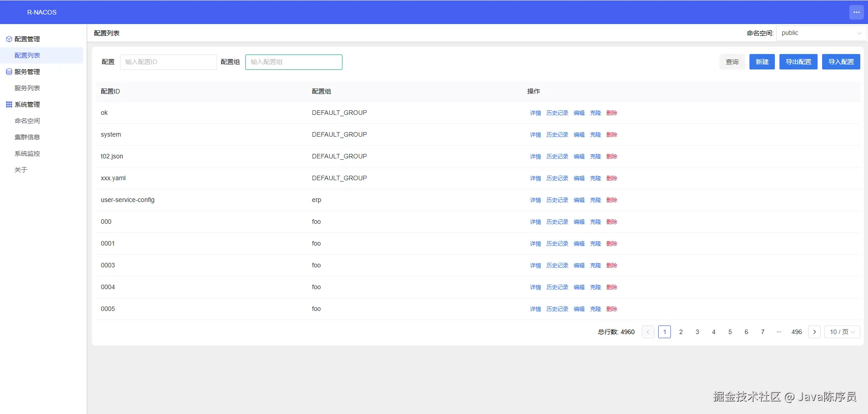Click 删除 for the system config
This screenshot has width=868, height=414.
(x=611, y=135)
